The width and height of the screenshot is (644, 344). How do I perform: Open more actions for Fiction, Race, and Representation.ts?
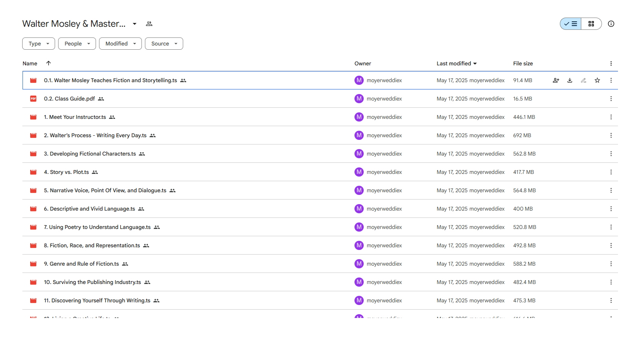point(611,245)
